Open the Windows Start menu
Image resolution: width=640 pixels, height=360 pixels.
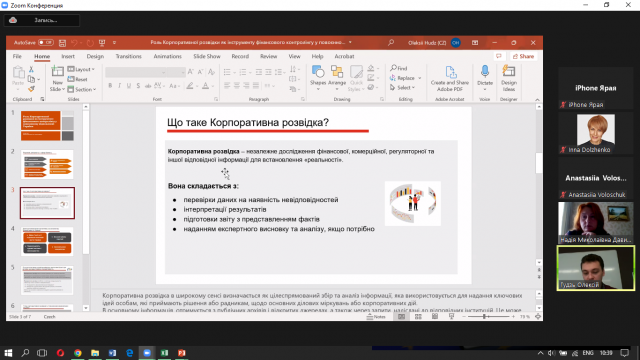8,353
